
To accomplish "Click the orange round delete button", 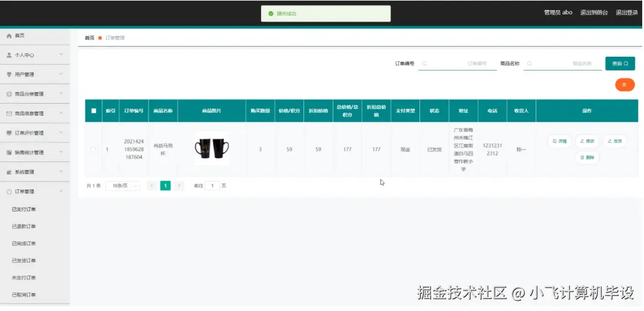I will 625,85.
